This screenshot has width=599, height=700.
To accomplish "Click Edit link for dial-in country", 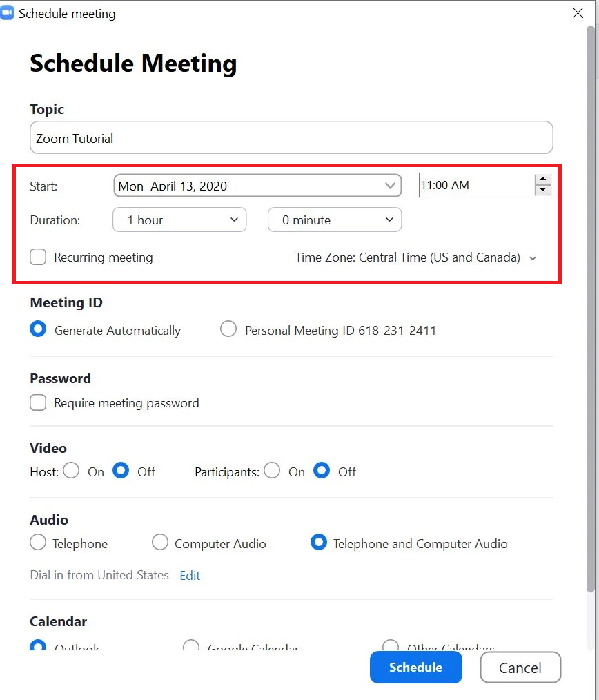I will 190,576.
